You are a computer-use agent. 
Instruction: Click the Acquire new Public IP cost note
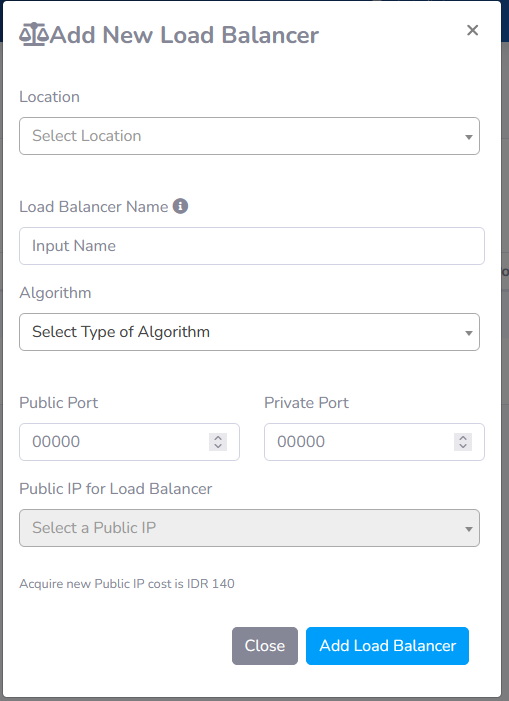pyautogui.click(x=127, y=583)
